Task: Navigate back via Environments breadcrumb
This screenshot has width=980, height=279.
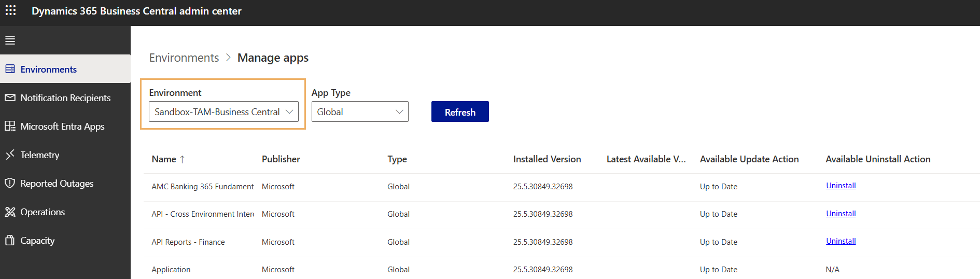Action: click(184, 58)
